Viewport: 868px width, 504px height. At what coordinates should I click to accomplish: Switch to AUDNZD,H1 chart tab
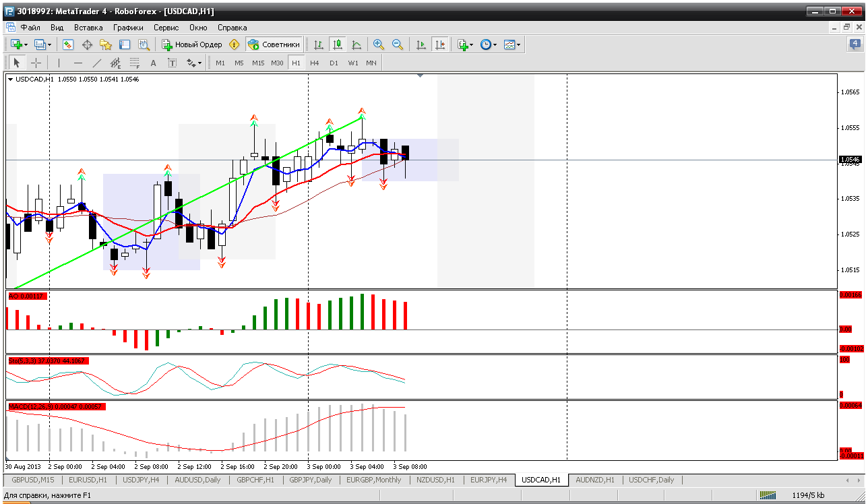point(596,480)
